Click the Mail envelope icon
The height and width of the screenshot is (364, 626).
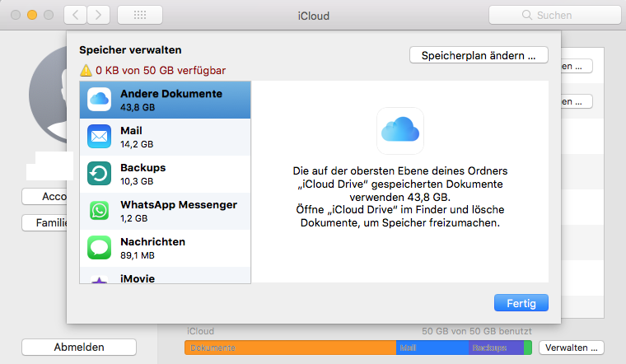(x=100, y=137)
